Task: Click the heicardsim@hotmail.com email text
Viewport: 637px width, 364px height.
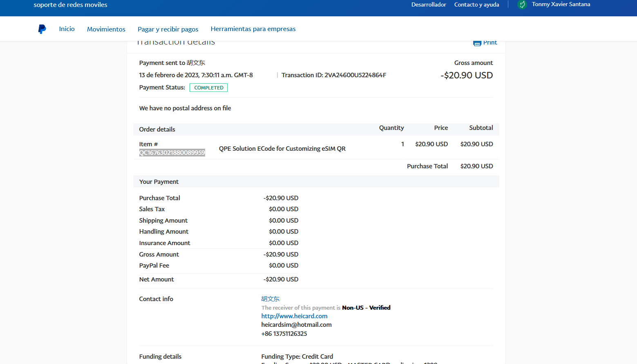Action: 296,325
